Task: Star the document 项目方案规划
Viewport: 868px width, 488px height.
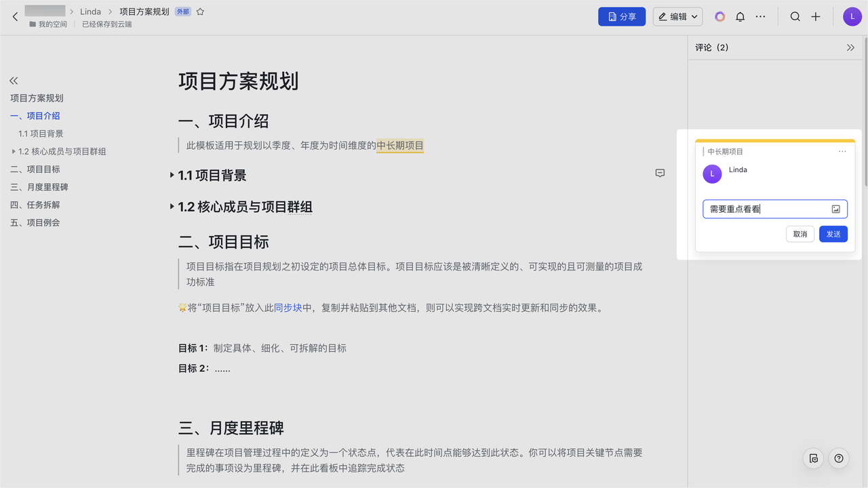Action: (200, 12)
